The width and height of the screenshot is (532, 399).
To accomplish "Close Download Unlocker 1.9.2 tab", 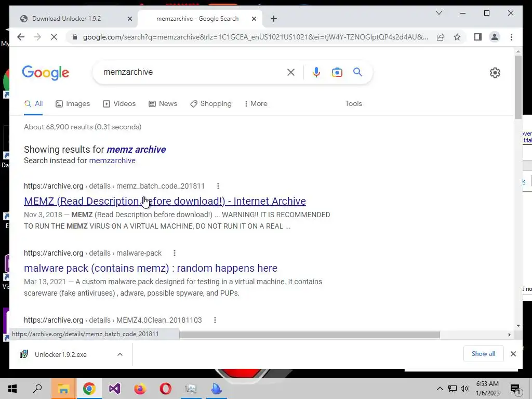I will [x=129, y=19].
